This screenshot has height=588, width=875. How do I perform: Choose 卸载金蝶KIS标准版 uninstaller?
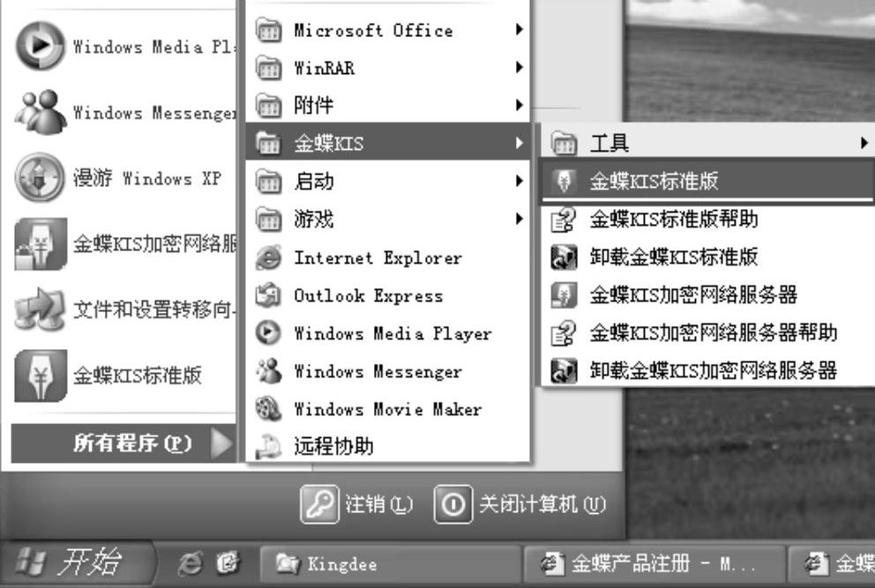[x=707, y=257]
